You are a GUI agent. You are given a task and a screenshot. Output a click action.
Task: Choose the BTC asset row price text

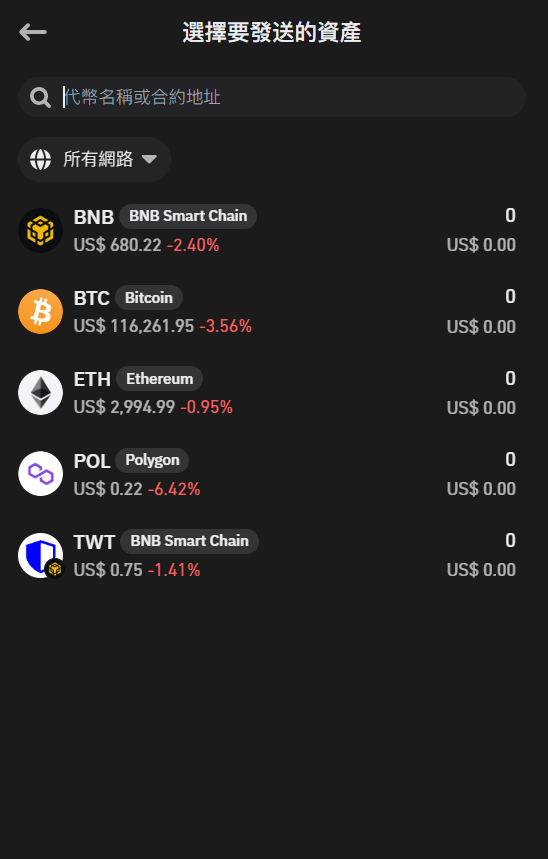pyautogui.click(x=134, y=326)
